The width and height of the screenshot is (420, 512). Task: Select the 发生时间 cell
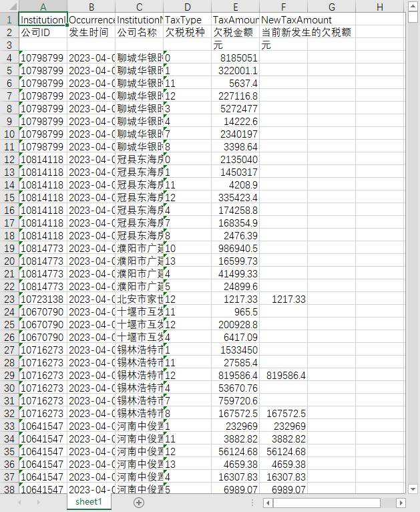coord(91,32)
